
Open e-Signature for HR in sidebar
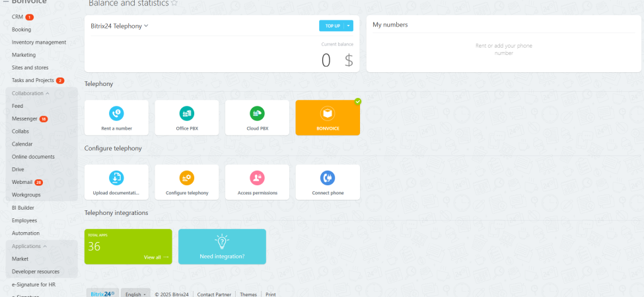coord(34,284)
